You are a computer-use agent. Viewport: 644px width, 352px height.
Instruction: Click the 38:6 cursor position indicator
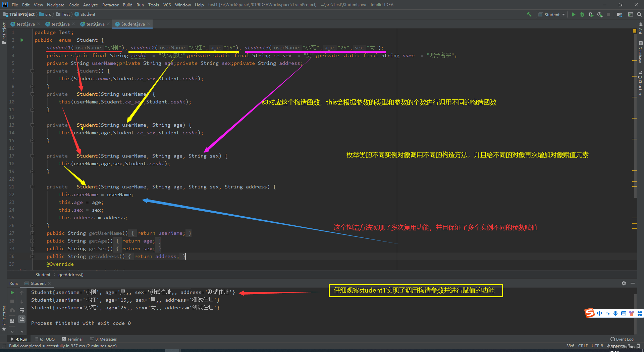(570, 346)
